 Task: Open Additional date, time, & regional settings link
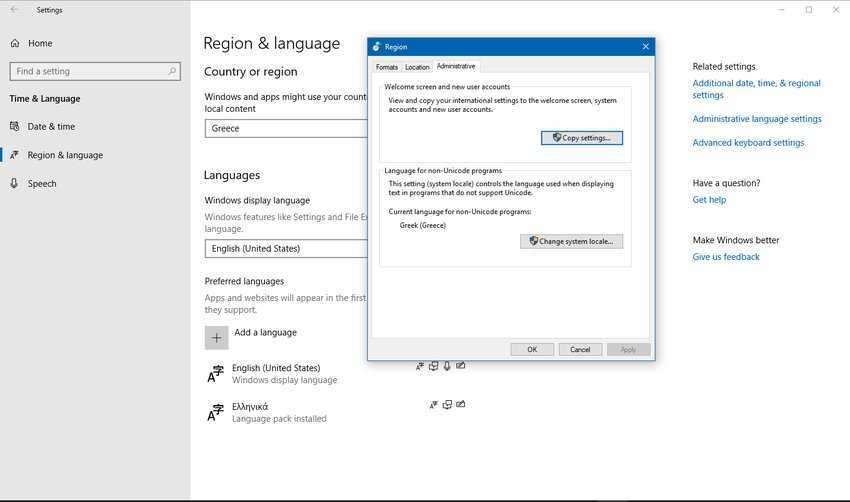pyautogui.click(x=756, y=89)
